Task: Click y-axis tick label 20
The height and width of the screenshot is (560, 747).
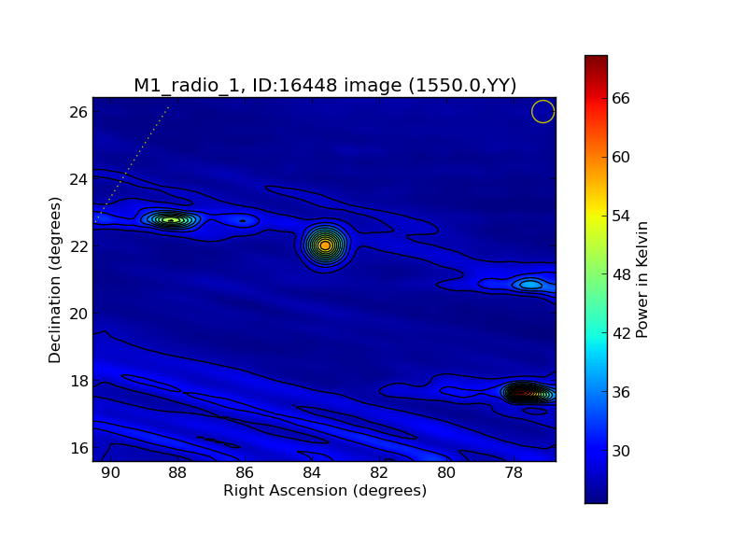Action: tap(78, 314)
